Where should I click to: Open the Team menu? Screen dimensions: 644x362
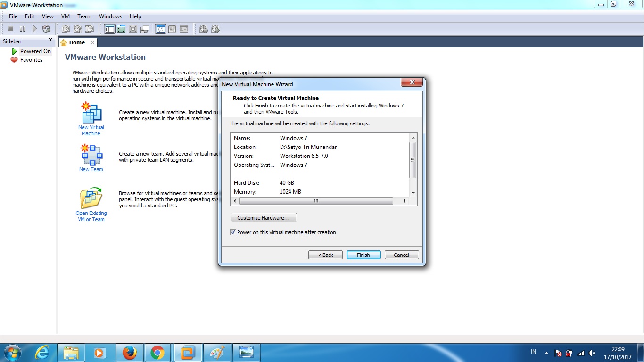[x=84, y=16]
